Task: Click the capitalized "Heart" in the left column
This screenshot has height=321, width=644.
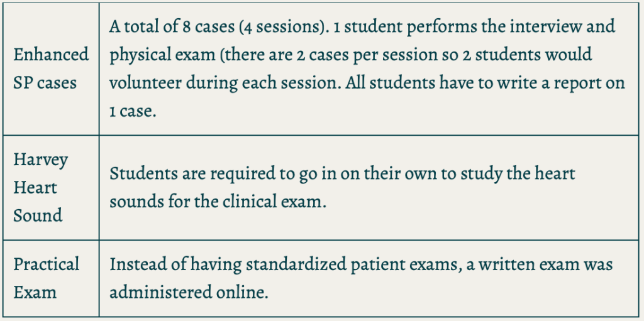Action: 35,187
